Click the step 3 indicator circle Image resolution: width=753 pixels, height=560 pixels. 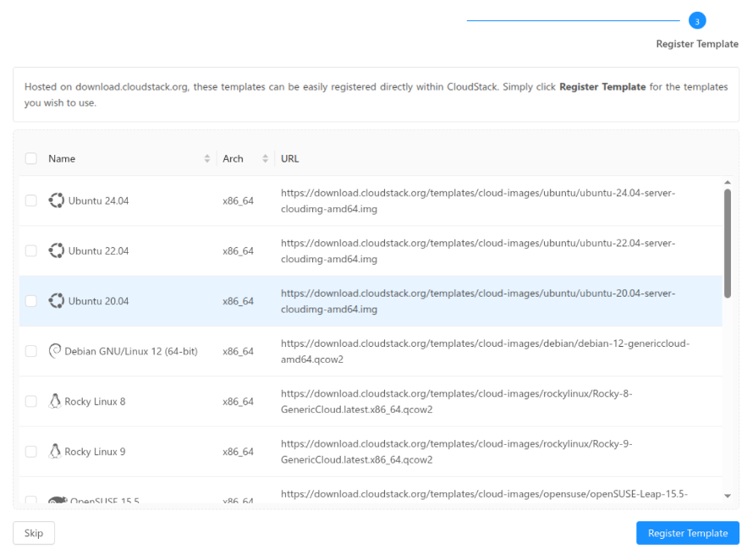click(696, 19)
